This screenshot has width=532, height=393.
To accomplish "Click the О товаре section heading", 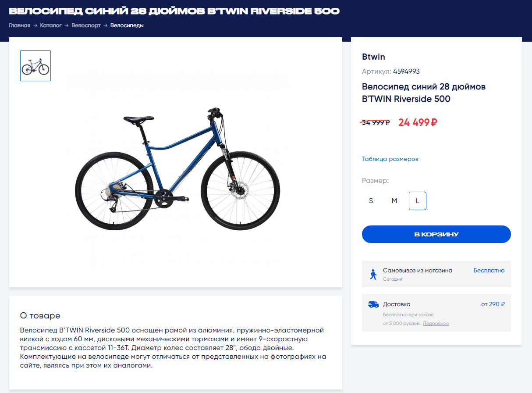I will [x=40, y=316].
